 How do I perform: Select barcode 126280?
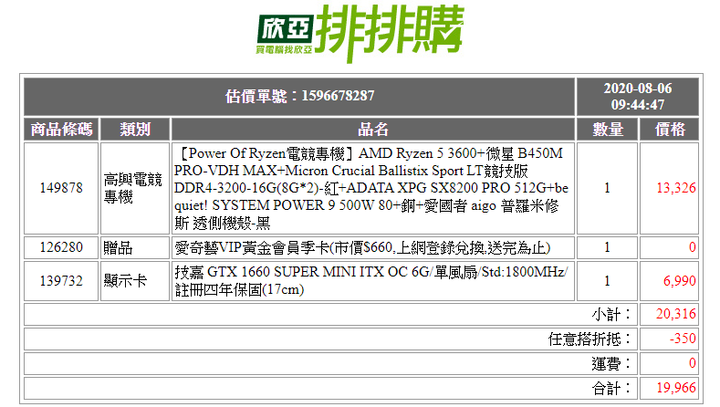click(x=61, y=248)
